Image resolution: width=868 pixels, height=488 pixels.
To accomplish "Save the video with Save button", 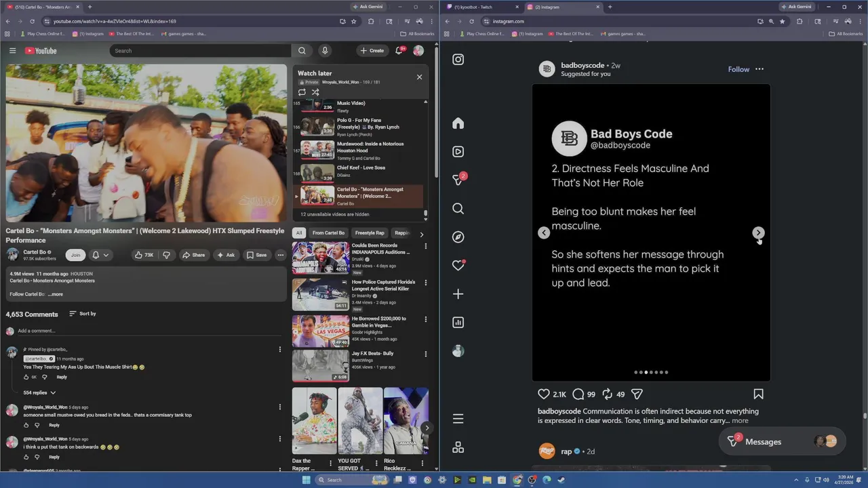I will point(256,255).
